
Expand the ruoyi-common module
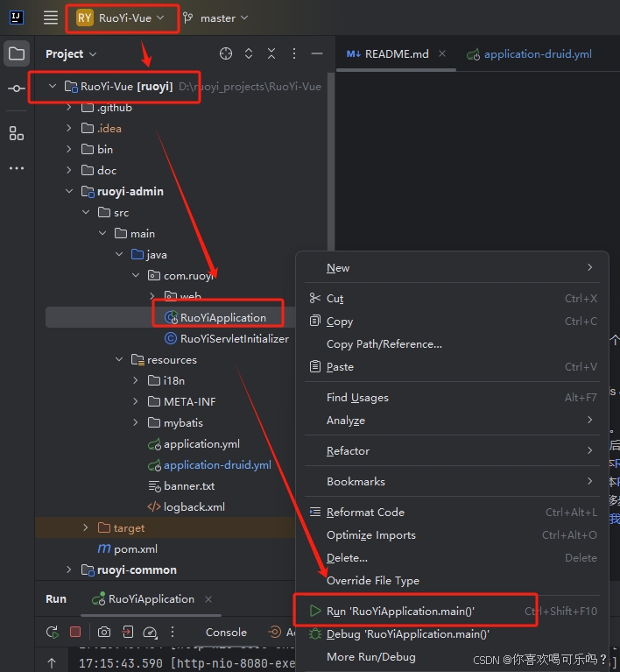coord(68,569)
